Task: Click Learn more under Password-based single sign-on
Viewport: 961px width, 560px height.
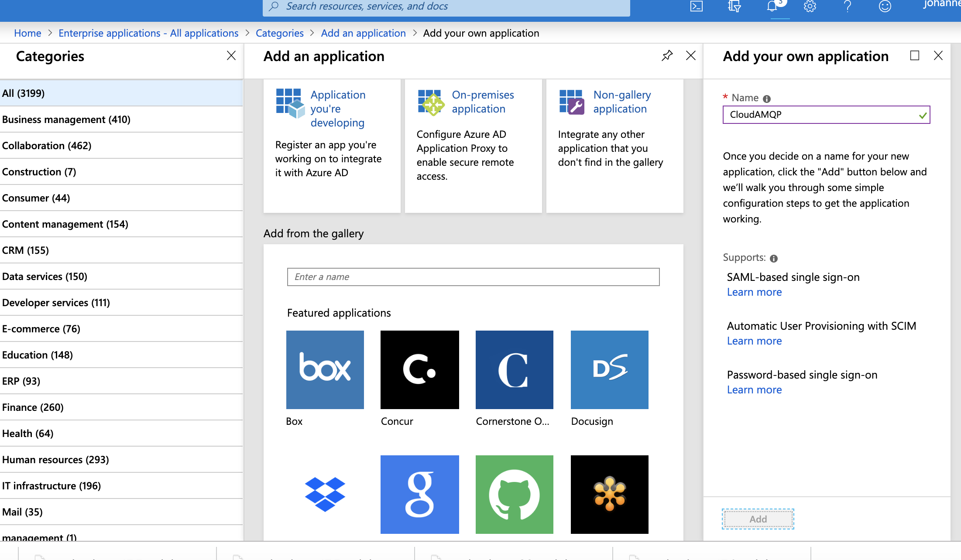Action: click(x=754, y=390)
